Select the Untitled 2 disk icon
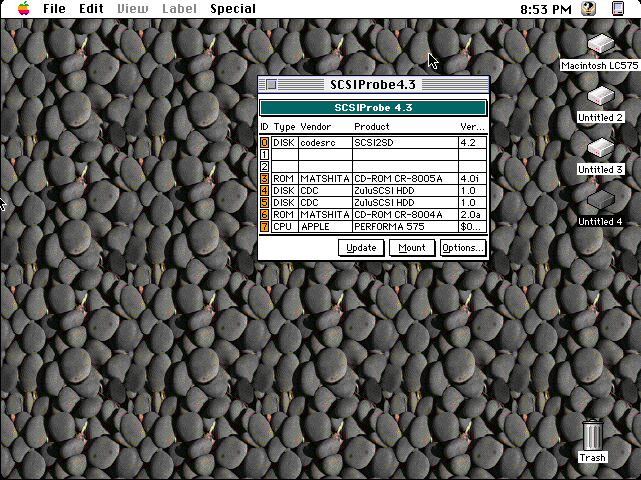Viewport: 641px width, 480px height. (x=600, y=96)
